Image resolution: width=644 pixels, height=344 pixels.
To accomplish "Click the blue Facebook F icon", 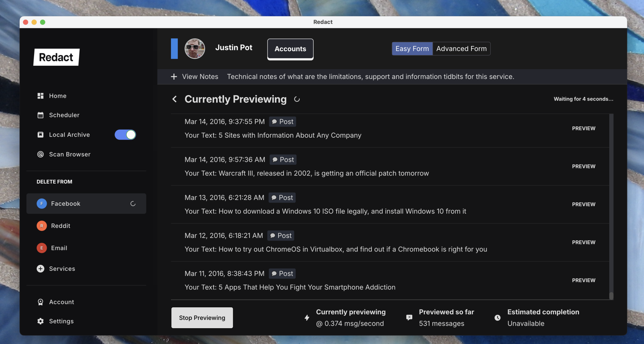I will (x=42, y=203).
